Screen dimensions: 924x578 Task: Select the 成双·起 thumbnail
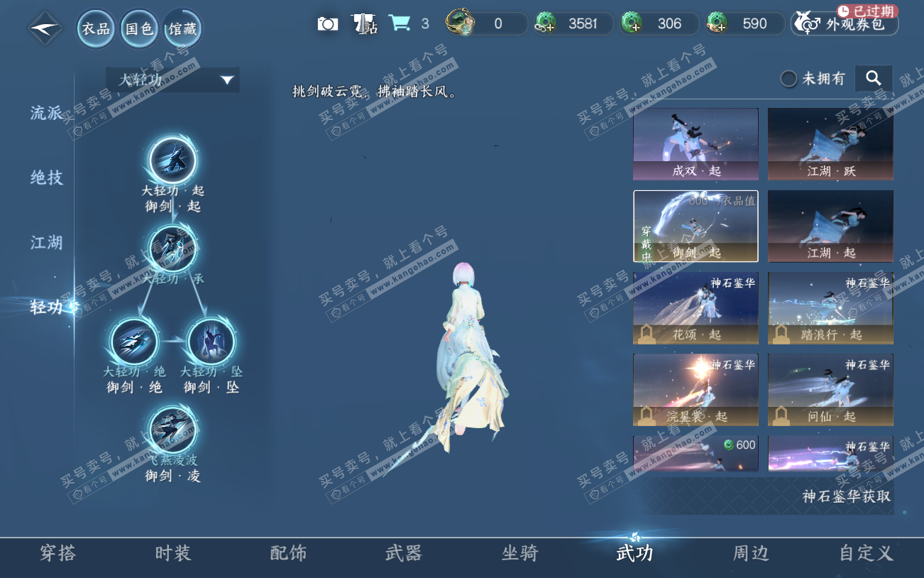click(695, 143)
